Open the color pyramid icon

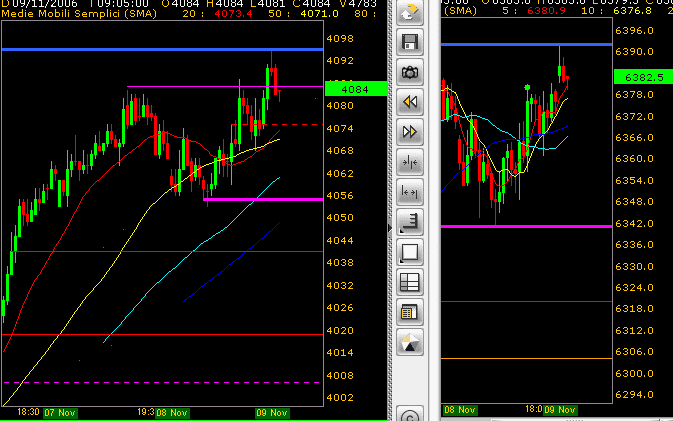tap(410, 342)
